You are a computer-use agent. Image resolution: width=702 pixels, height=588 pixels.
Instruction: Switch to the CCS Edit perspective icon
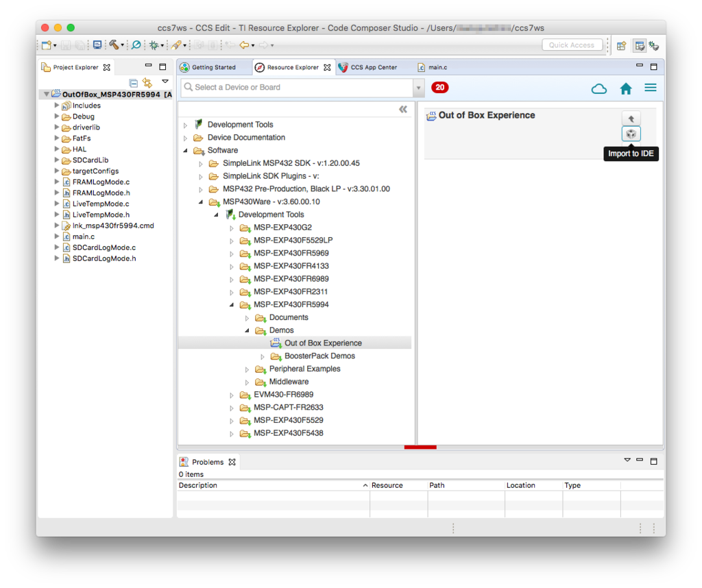pyautogui.click(x=640, y=46)
